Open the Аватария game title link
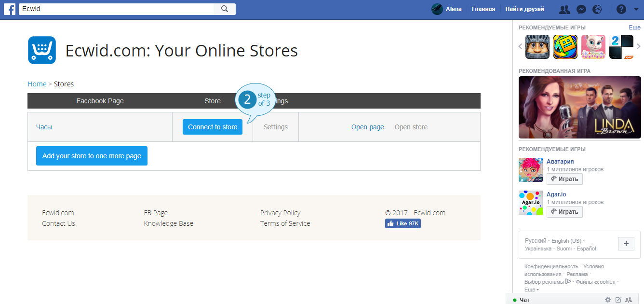 pyautogui.click(x=560, y=162)
